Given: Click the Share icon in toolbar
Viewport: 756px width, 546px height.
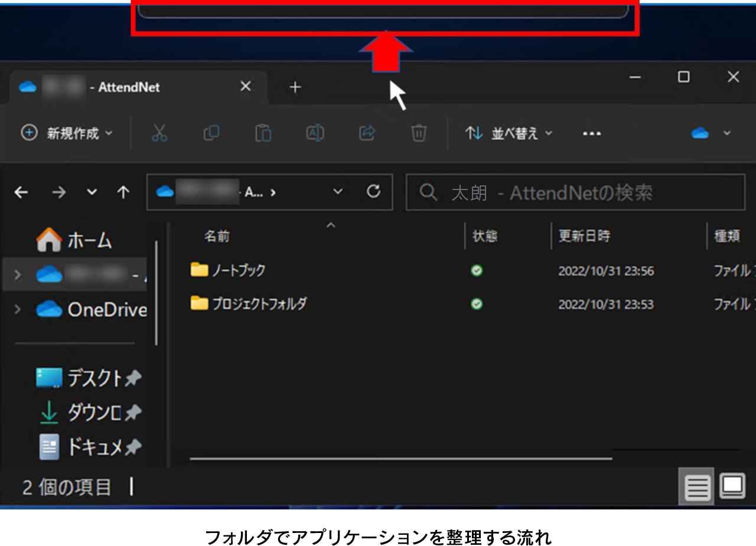Looking at the screenshot, I should (x=367, y=133).
